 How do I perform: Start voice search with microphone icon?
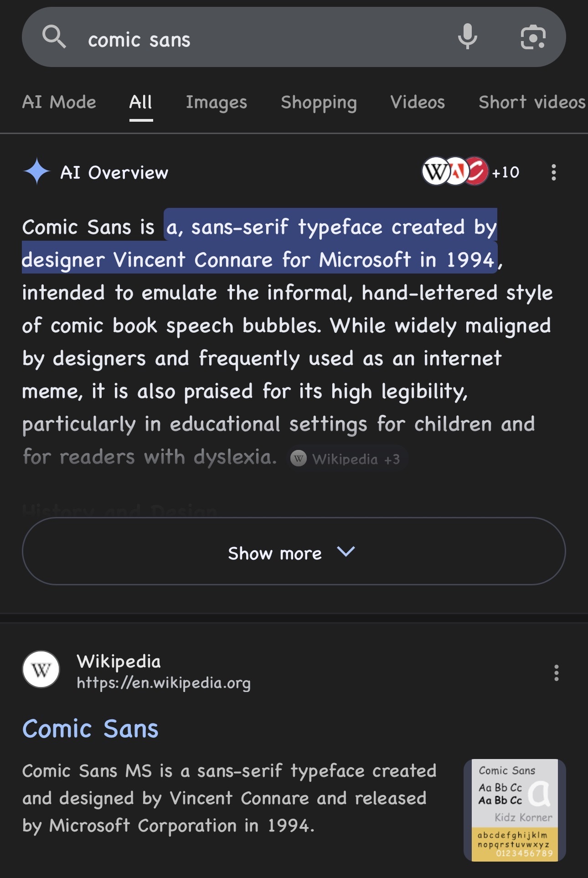coord(467,37)
